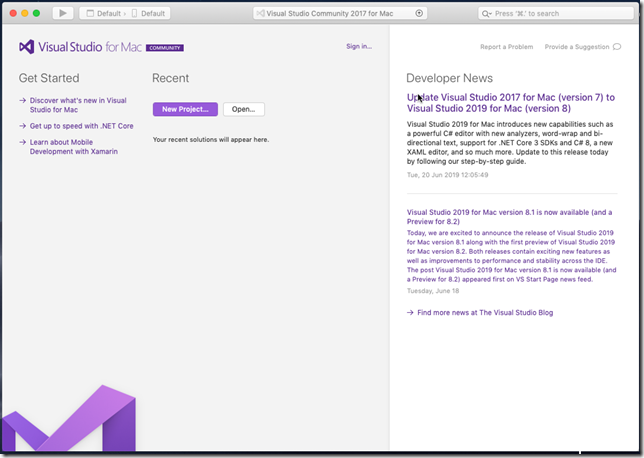Viewport: 644px width, 458px height.
Task: Open the Update Visual Studio 2017 news headline
Action: [510, 104]
